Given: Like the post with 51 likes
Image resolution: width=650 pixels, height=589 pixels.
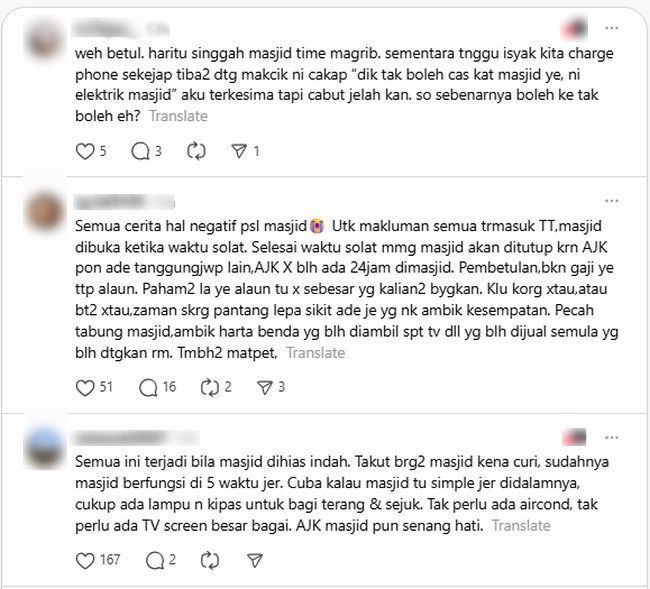Looking at the screenshot, I should [85, 388].
